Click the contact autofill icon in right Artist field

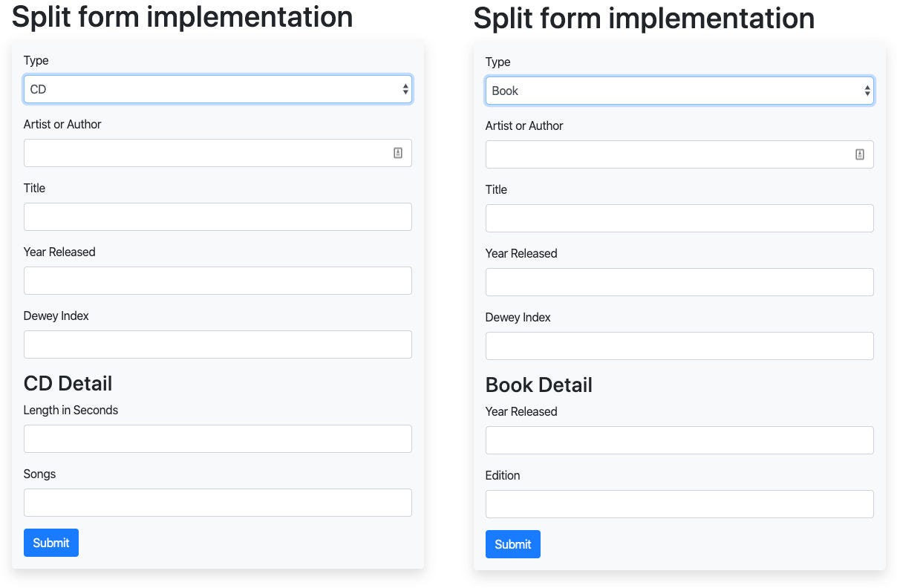click(860, 154)
